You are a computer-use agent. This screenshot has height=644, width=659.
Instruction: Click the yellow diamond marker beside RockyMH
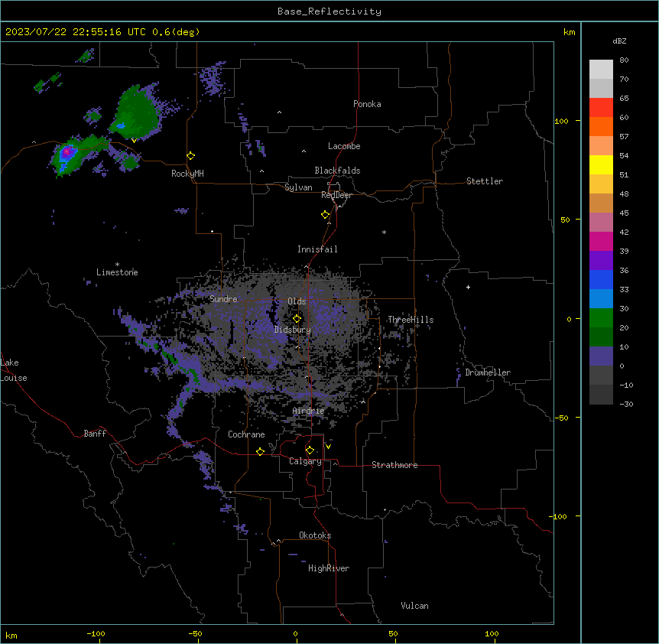(191, 156)
